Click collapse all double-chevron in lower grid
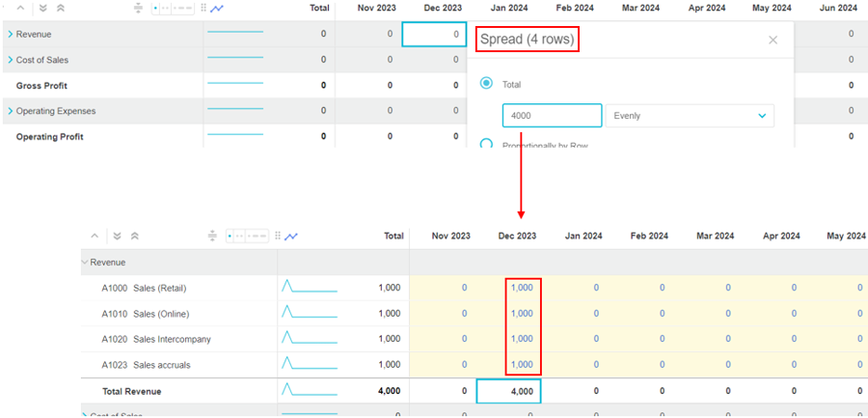This screenshot has height=418, width=868. click(x=135, y=236)
